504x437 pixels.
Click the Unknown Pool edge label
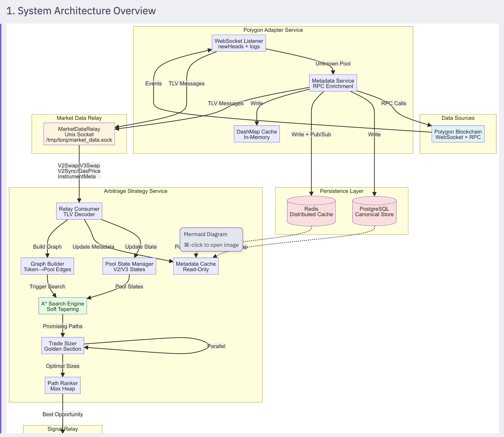(333, 63)
